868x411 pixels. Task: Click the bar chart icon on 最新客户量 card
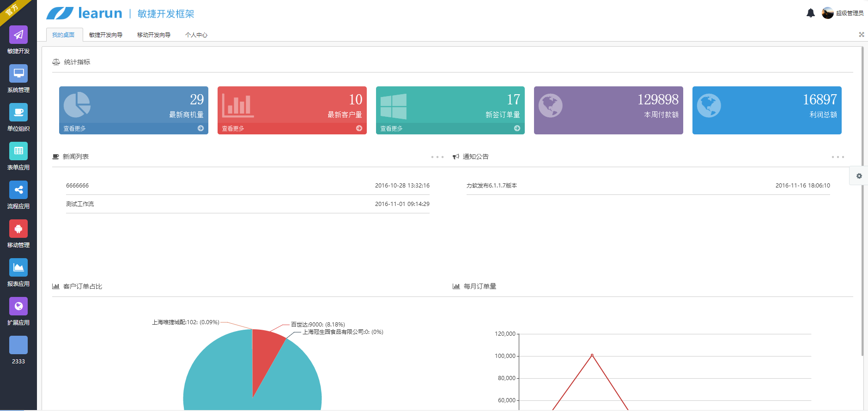[237, 105]
